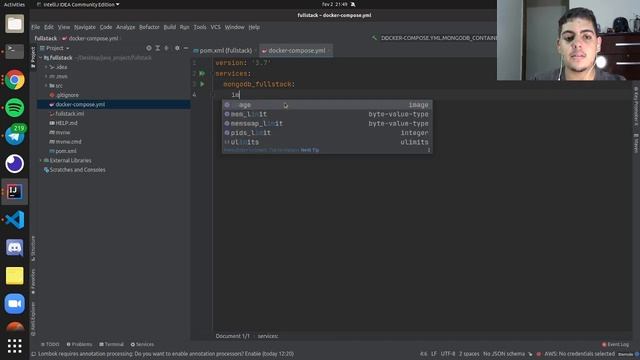Click Next Tip link in completion popup
Screen dimensions: 640x360
click(x=310, y=150)
